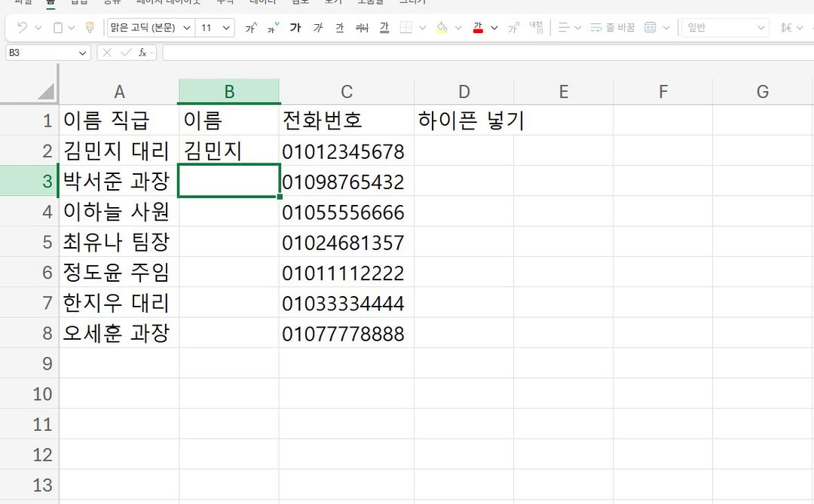Viewport: 814px width, 504px height.
Task: Toggle double underline formatting
Action: [384, 28]
